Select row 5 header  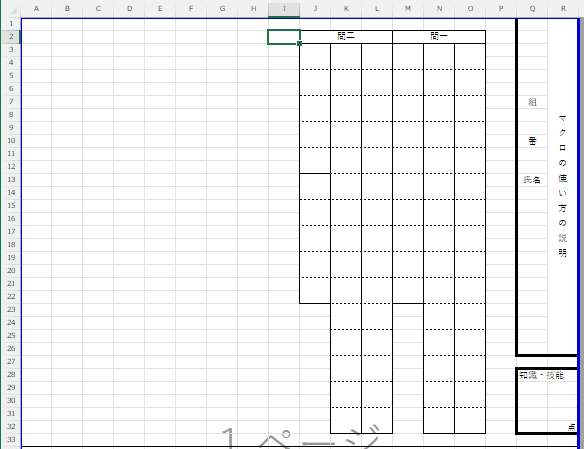pyautogui.click(x=11, y=76)
